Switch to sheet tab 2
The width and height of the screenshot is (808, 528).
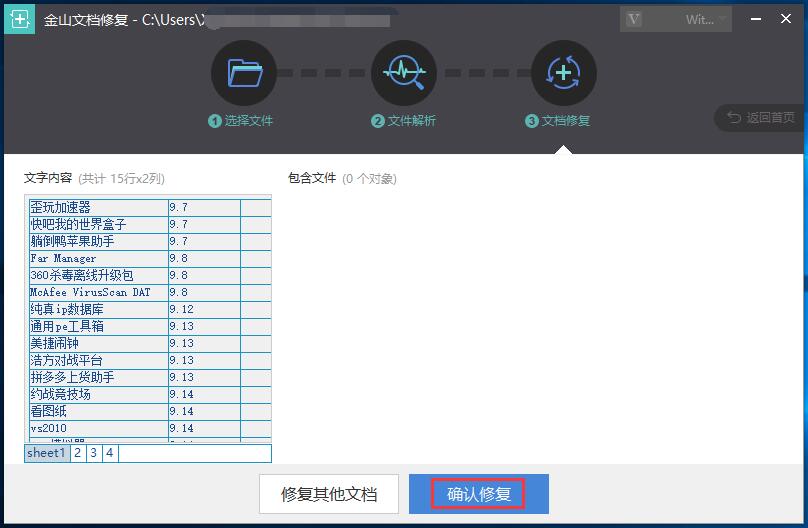tap(77, 453)
